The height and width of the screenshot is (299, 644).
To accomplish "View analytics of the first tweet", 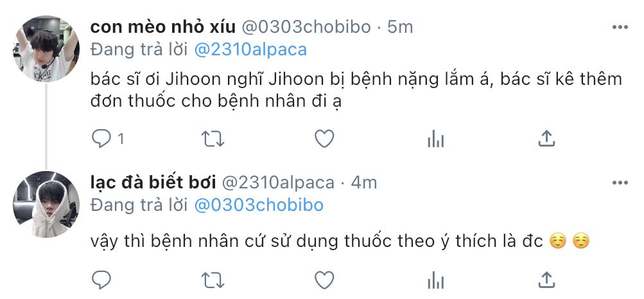I will point(435,140).
